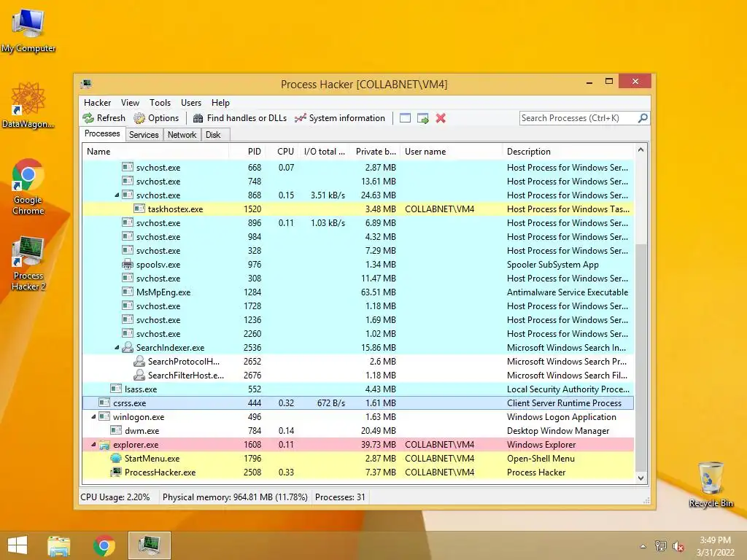Viewport: 747px width, 560px height.
Task: Click the network tray icon
Action: [x=661, y=546]
